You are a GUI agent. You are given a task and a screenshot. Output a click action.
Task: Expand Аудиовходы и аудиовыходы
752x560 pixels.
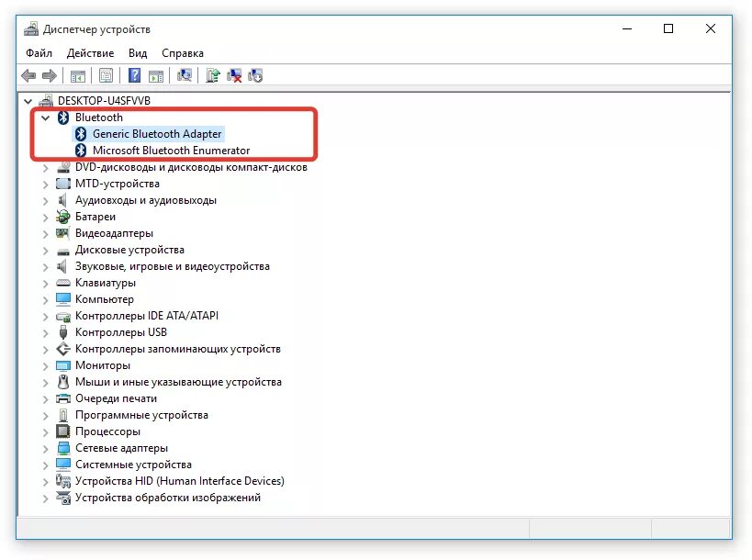(46, 201)
